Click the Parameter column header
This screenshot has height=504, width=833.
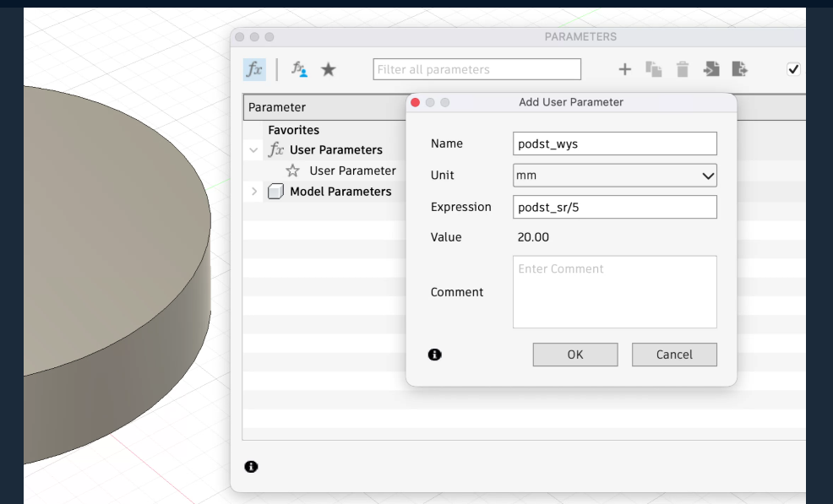click(321, 107)
